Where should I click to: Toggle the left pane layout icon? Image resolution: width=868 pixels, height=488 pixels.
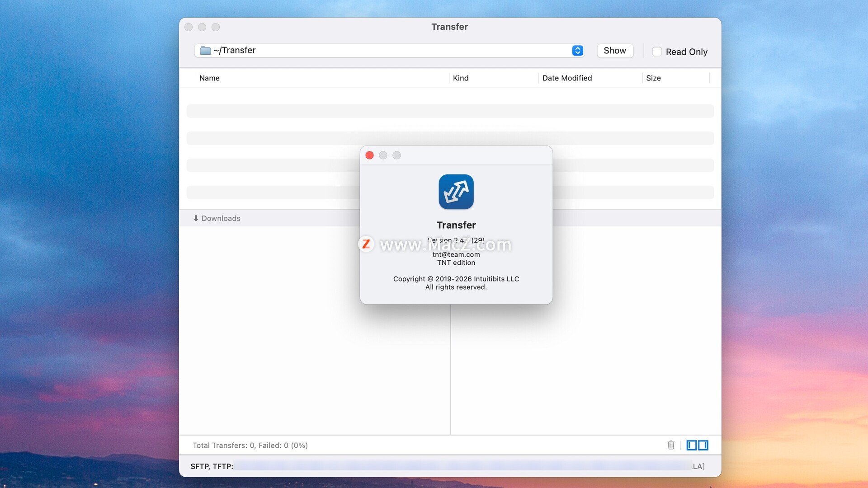coord(692,445)
